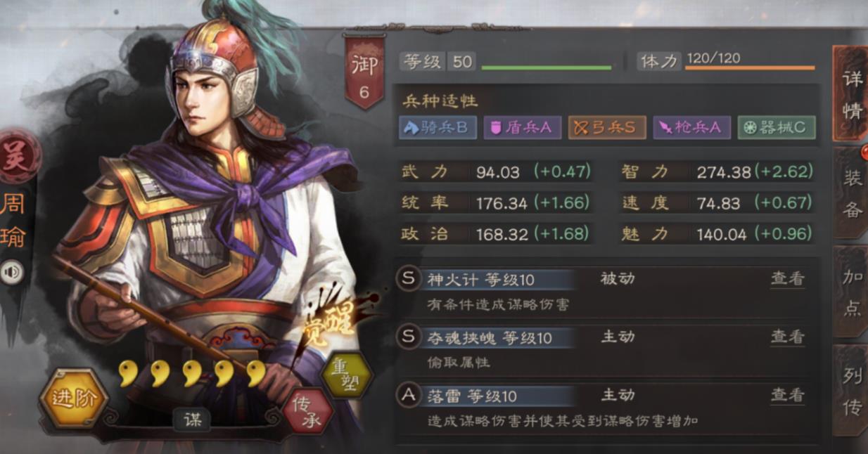Select the A rank icon beside 落雷
This screenshot has width=868, height=454.
[409, 396]
